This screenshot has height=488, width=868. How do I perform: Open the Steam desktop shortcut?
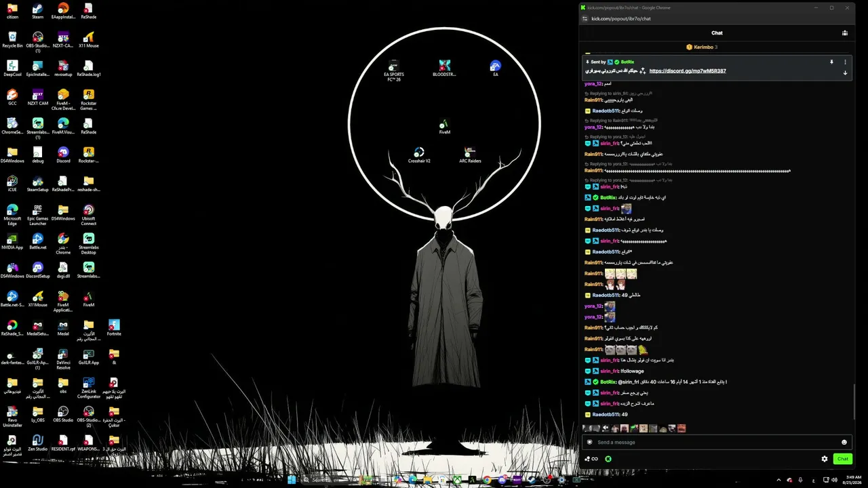pos(37,11)
